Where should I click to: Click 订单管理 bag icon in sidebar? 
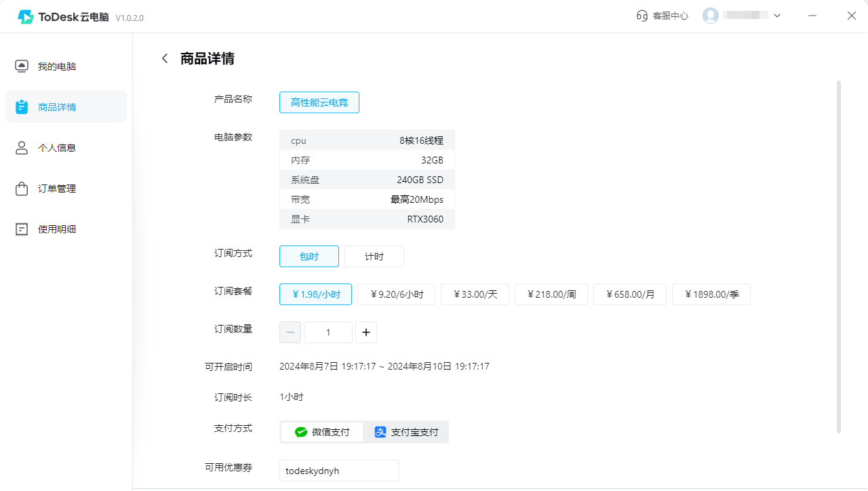click(22, 189)
